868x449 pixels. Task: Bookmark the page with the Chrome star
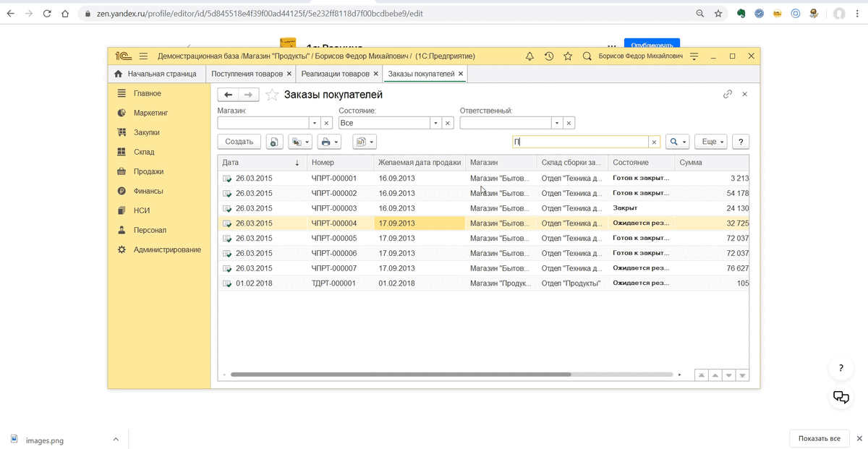point(718,14)
